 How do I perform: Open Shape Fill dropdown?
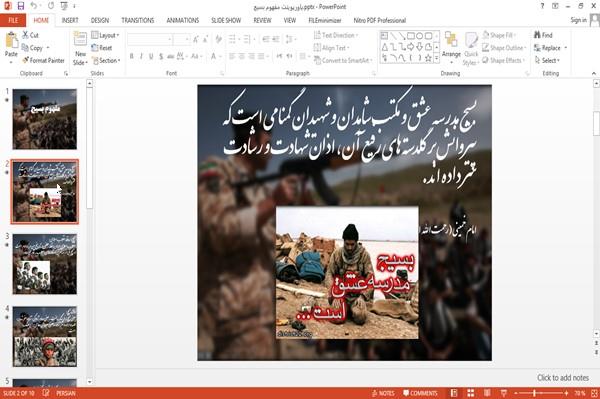tap(499, 35)
